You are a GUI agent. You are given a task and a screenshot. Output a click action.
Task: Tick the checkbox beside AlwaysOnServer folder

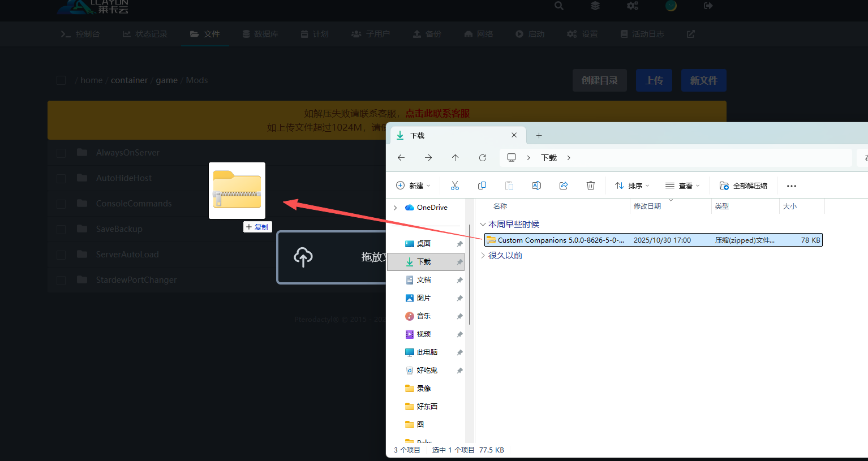pyautogui.click(x=61, y=153)
